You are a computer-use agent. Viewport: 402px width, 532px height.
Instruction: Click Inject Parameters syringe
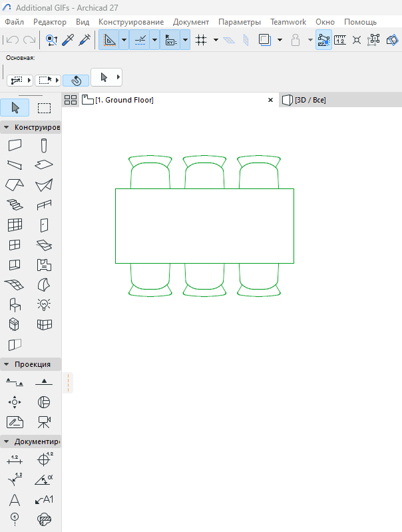pos(85,40)
